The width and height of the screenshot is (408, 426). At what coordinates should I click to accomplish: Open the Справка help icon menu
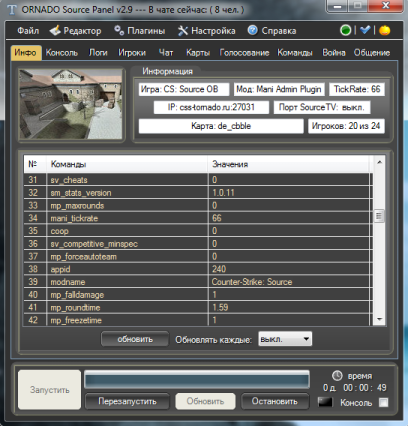click(272, 31)
